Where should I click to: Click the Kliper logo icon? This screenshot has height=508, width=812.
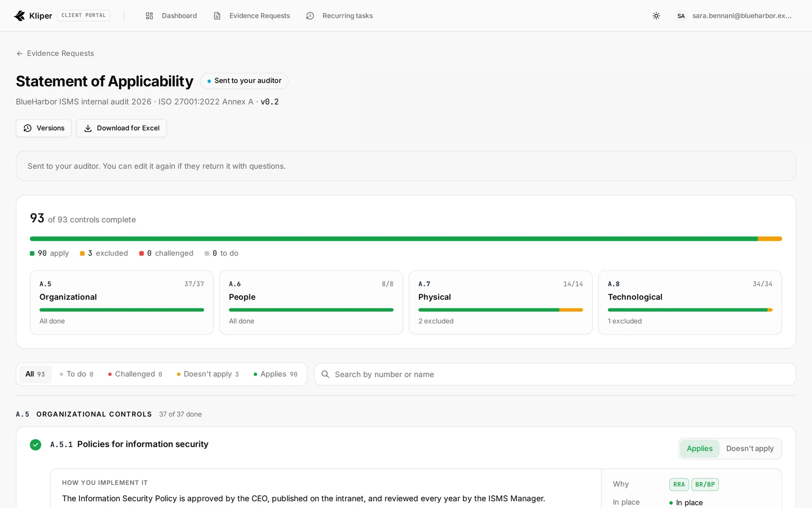click(20, 16)
